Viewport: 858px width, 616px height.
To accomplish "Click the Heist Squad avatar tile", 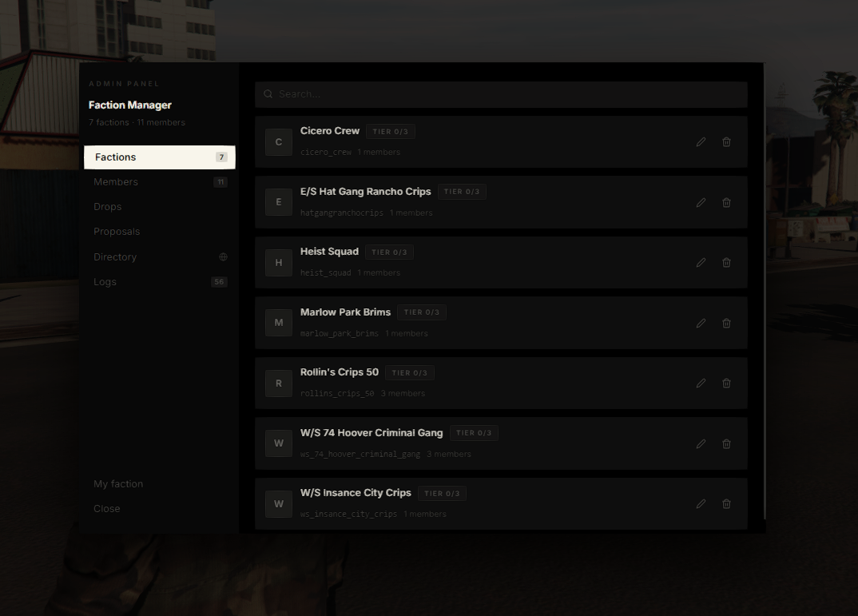I will point(279,263).
